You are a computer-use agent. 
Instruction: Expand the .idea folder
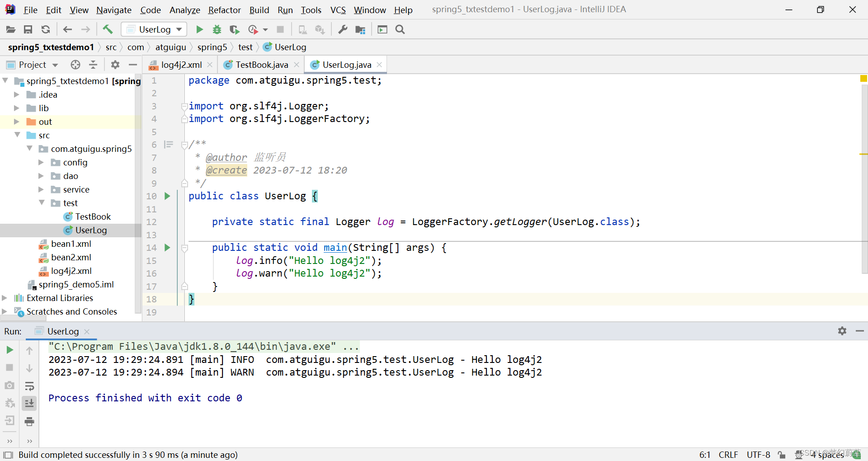click(x=17, y=94)
